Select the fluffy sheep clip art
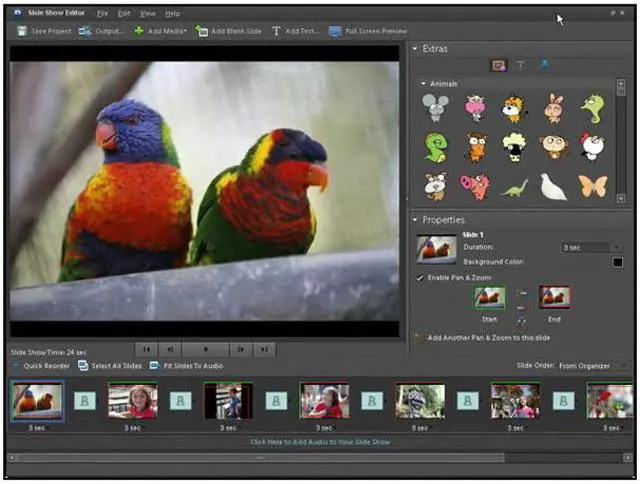This screenshot has height=484, width=640. [514, 147]
